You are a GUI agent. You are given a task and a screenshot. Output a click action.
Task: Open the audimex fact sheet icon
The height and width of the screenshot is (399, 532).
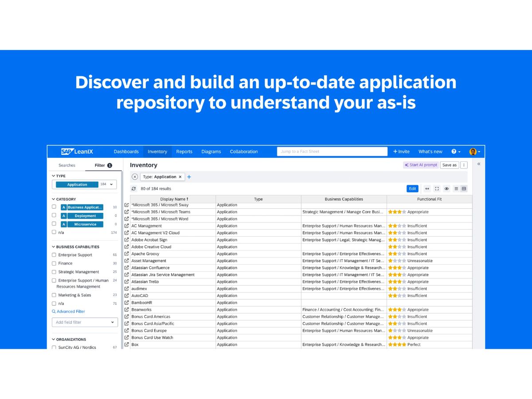tap(127, 289)
